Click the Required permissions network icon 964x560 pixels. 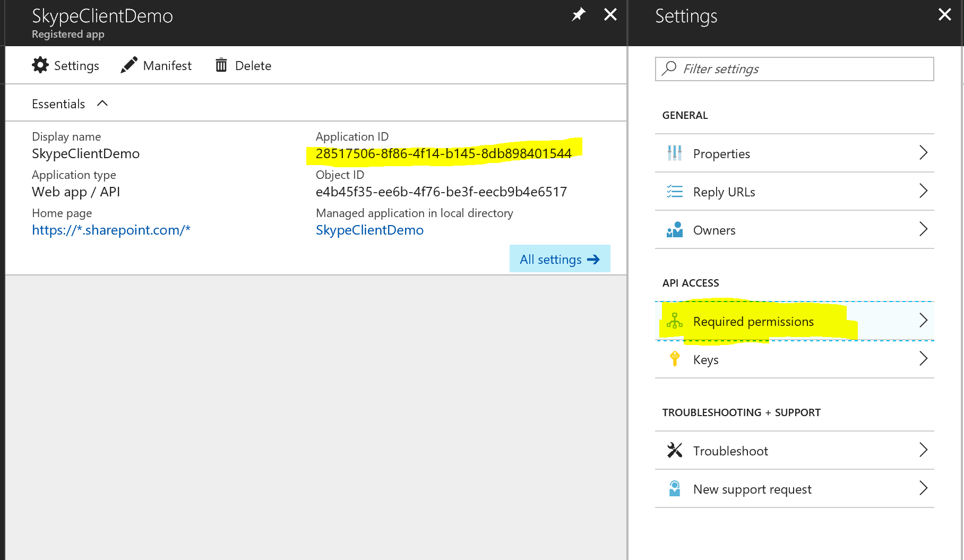[675, 321]
